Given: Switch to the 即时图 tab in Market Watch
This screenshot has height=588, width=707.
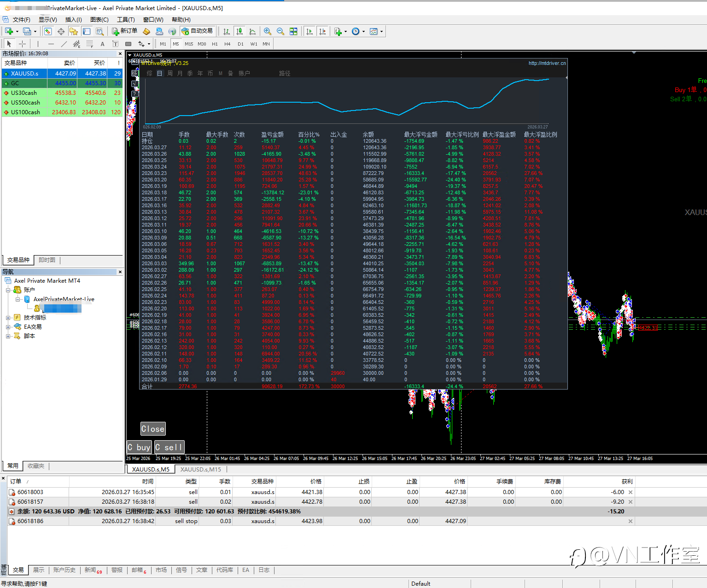Looking at the screenshot, I should pos(47,260).
